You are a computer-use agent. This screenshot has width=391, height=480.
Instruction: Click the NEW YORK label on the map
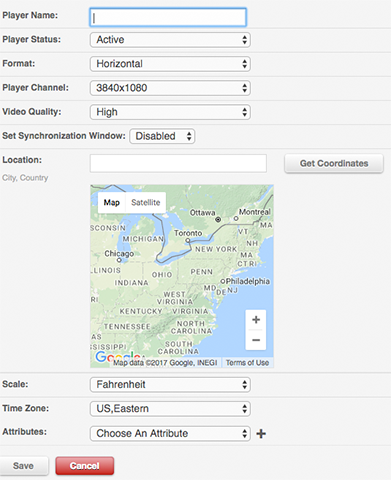[x=216, y=249]
